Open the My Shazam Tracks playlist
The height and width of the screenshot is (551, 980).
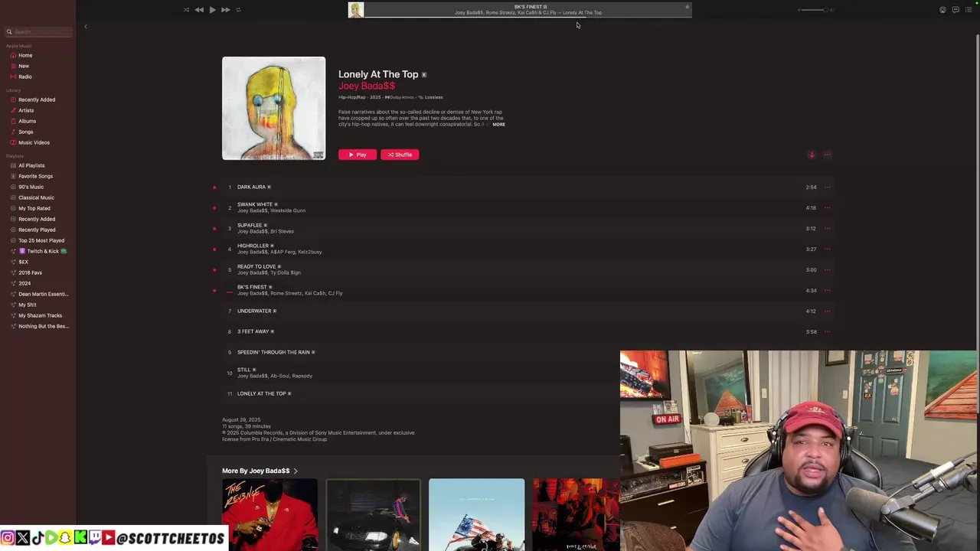pyautogui.click(x=40, y=315)
